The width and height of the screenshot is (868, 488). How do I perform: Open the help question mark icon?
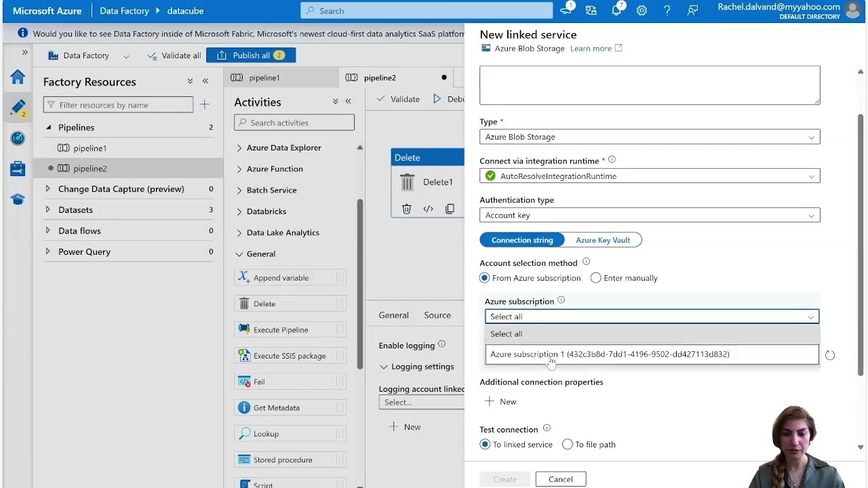667,11
